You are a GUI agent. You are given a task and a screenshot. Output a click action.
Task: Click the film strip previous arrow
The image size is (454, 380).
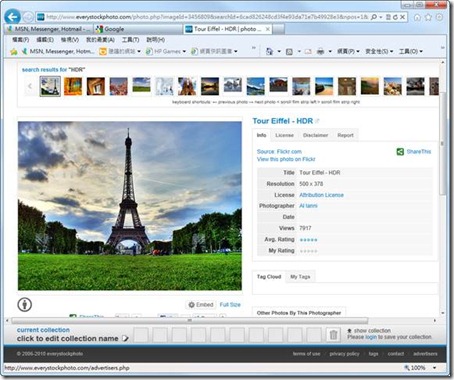click(30, 86)
